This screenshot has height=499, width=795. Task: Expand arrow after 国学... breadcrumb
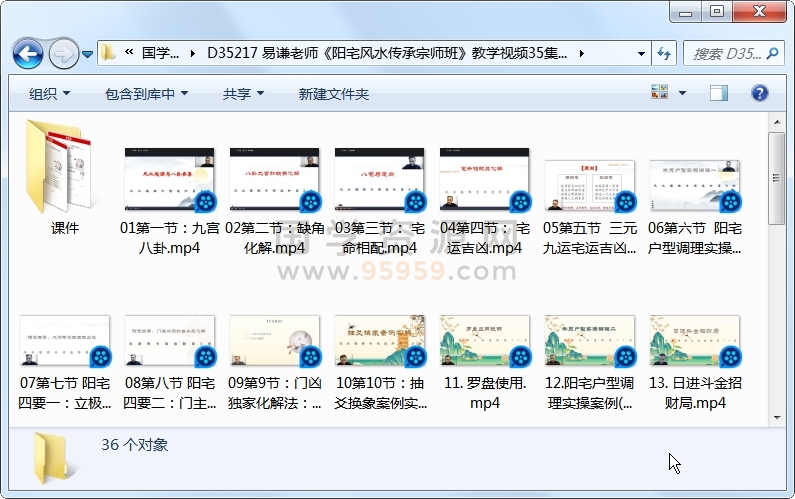coord(193,53)
